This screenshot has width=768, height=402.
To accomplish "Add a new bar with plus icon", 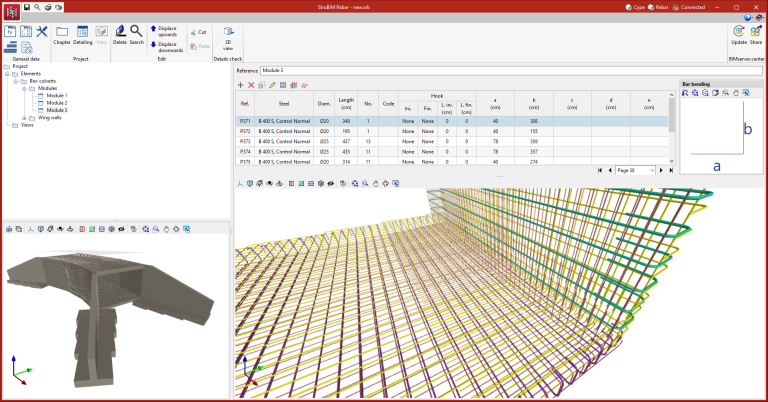I will [240, 85].
